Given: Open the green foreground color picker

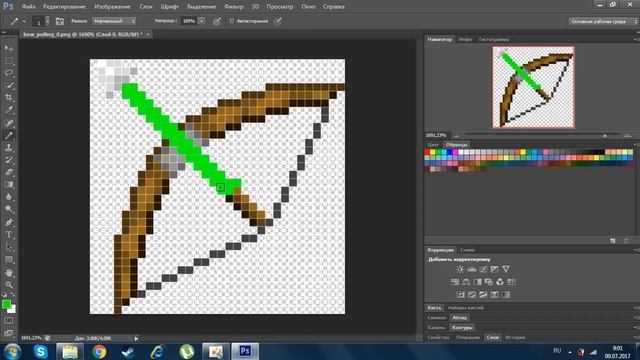Looking at the screenshot, I should click(x=6, y=304).
